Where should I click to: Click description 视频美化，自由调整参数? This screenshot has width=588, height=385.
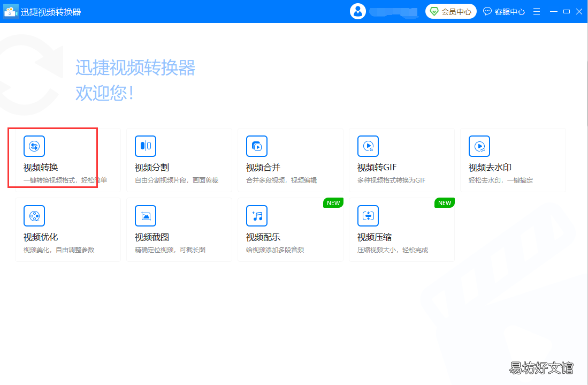click(x=59, y=250)
